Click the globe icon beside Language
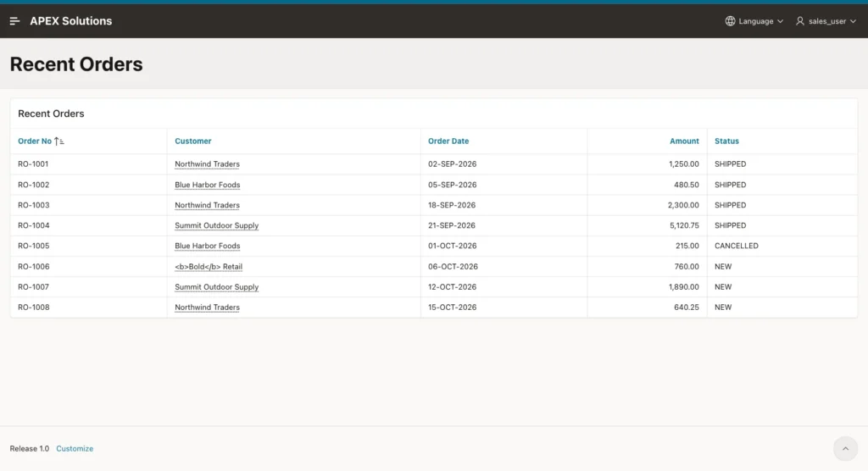The width and height of the screenshot is (868, 471). click(x=730, y=21)
